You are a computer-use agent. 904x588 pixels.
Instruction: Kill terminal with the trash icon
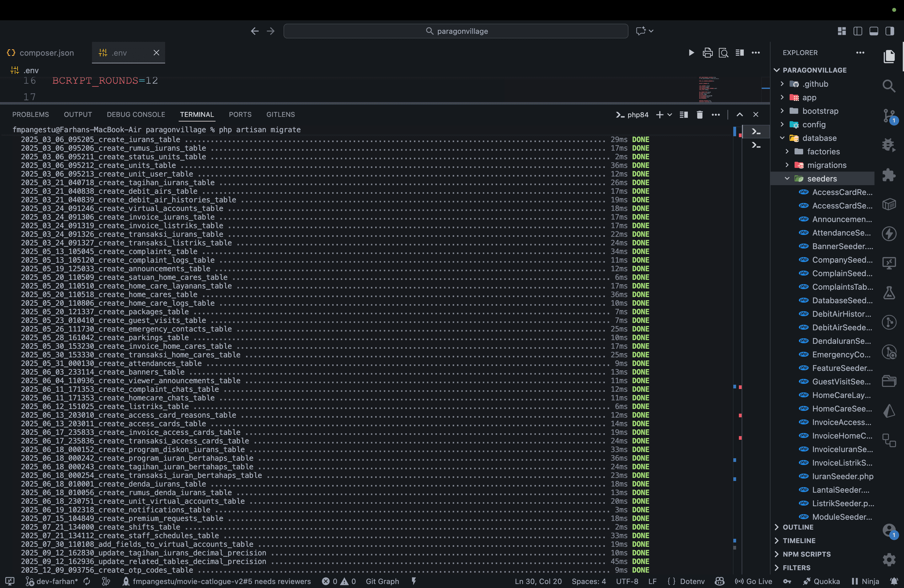(700, 115)
